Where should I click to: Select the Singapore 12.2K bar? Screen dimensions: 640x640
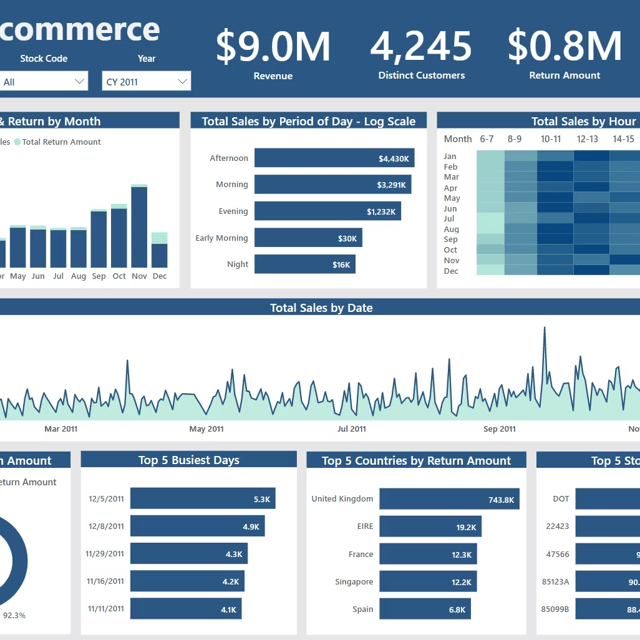pos(428,582)
